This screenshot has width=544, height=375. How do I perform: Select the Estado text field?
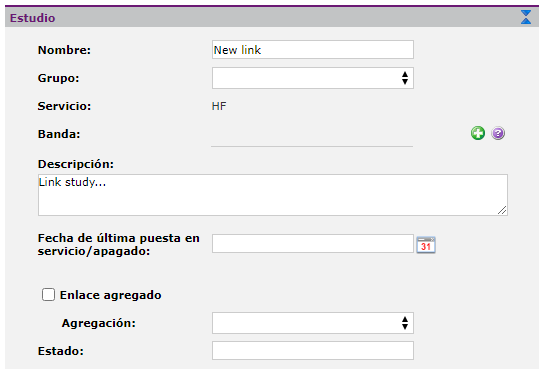tap(313, 350)
